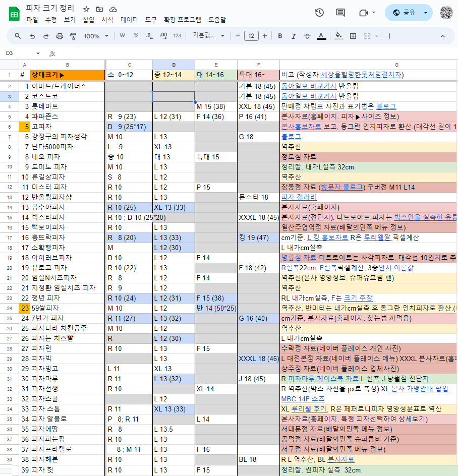
Task: Format as percent
Action: point(136,36)
